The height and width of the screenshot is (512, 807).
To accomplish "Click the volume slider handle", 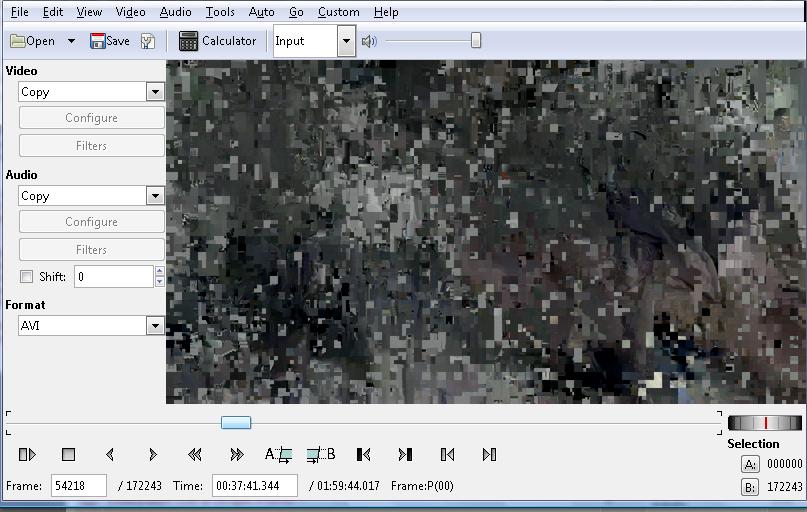I will click(476, 41).
